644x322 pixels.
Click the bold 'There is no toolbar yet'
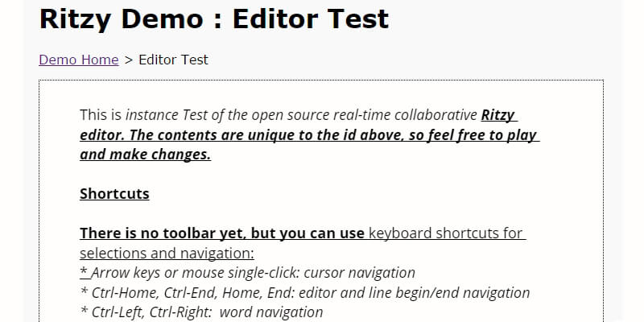coord(159,234)
